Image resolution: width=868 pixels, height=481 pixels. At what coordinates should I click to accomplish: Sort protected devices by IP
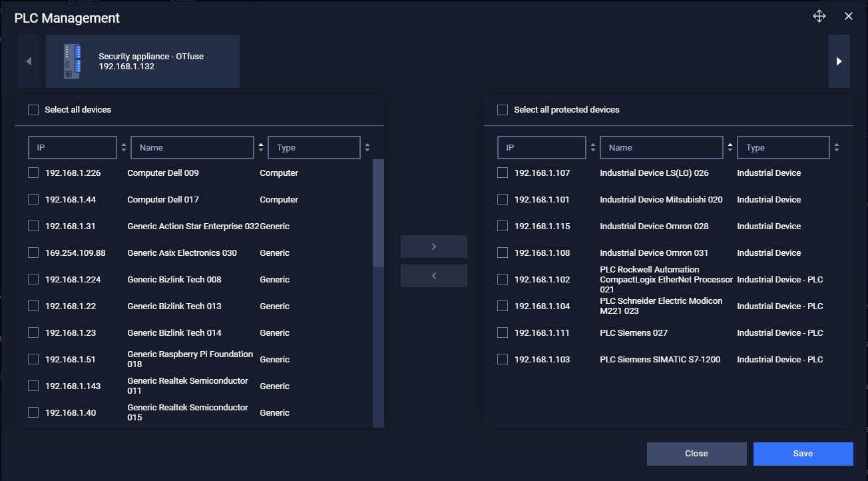pyautogui.click(x=593, y=148)
